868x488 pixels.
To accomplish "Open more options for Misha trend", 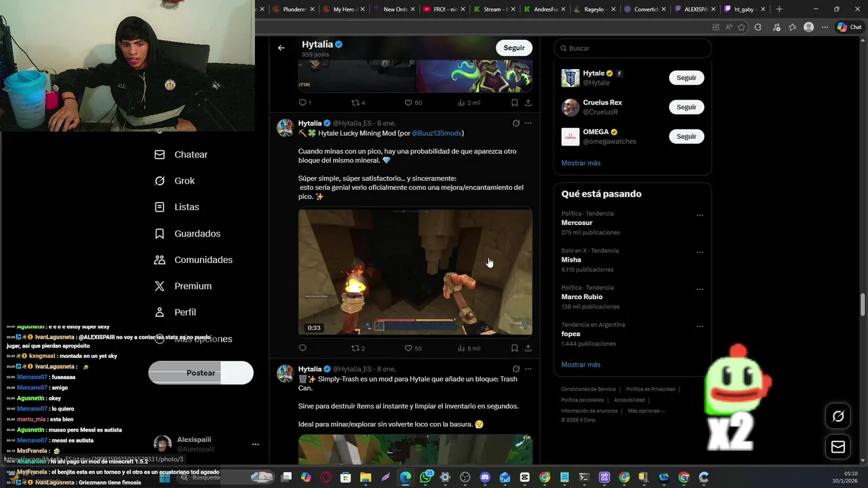I will [x=700, y=252].
